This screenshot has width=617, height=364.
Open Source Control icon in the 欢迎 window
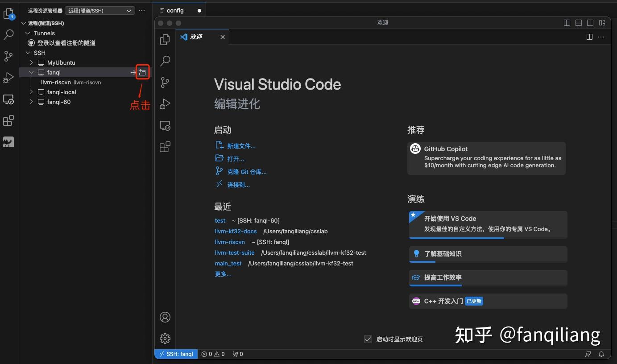tap(165, 82)
